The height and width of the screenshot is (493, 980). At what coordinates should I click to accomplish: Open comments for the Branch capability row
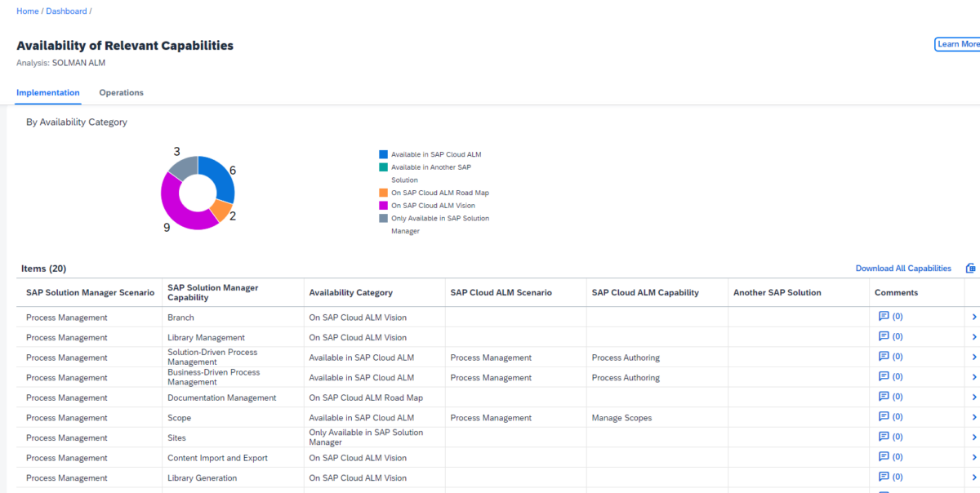pyautogui.click(x=884, y=316)
